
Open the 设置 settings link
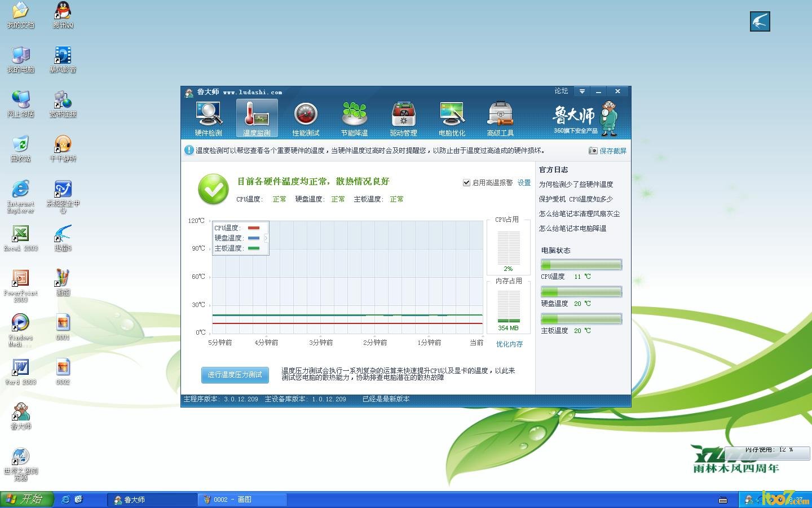click(524, 183)
